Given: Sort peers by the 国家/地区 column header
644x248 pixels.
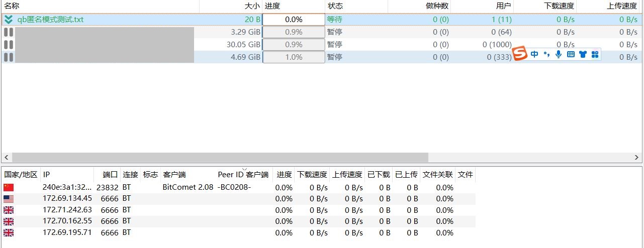Looking at the screenshot, I should point(21,175).
